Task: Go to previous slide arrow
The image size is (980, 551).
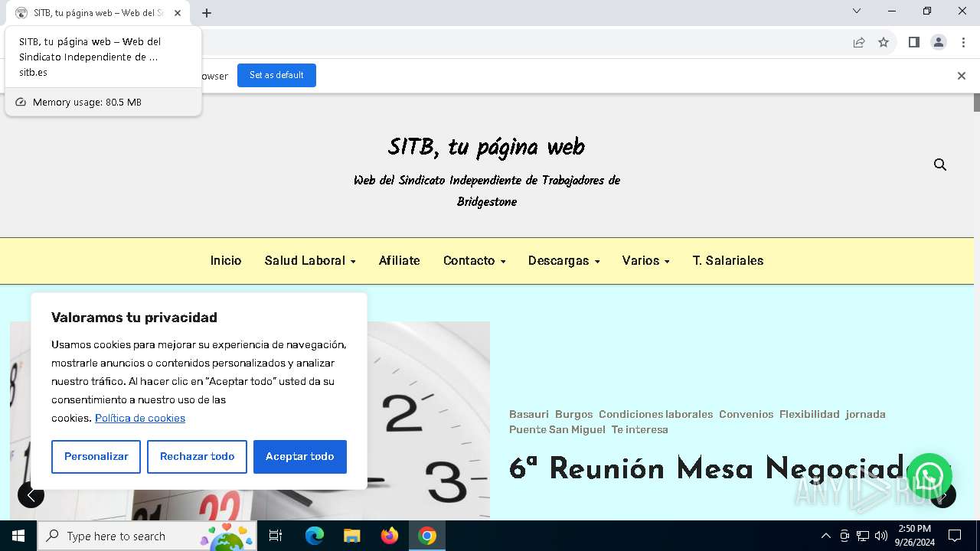Action: point(31,495)
